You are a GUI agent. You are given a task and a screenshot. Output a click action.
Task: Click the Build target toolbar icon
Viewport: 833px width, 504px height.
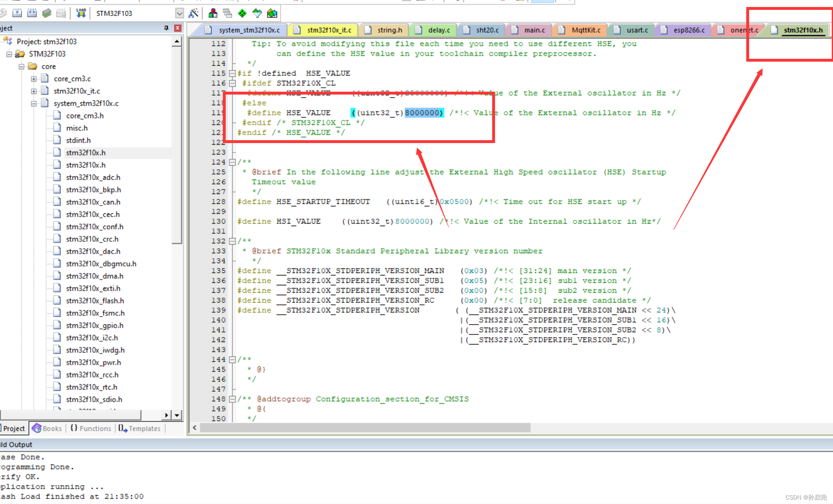17,13
